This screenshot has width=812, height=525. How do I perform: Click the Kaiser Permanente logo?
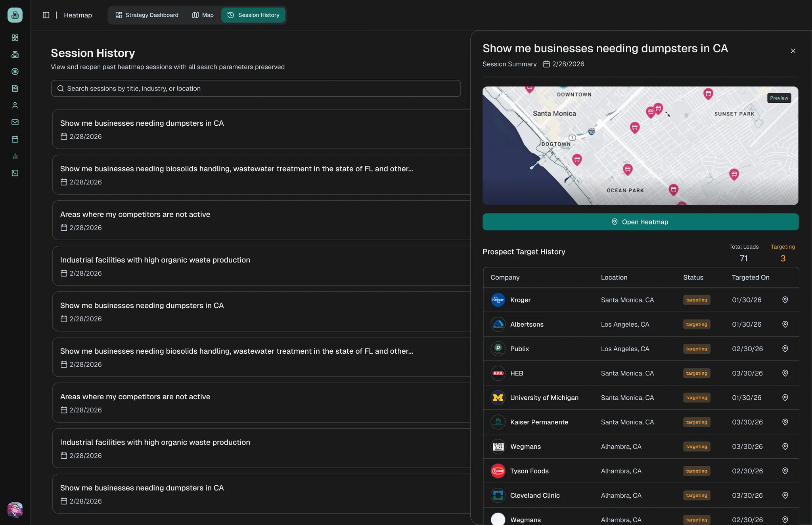click(x=498, y=422)
